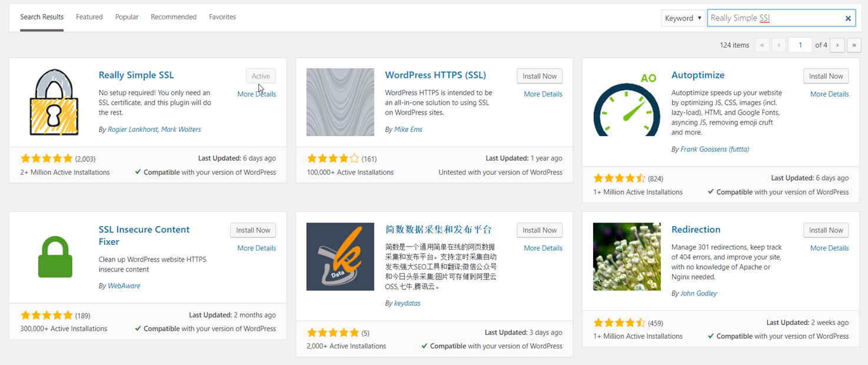
Task: Click the WordPress HTTPS plugin thumbnail
Action: point(340,102)
